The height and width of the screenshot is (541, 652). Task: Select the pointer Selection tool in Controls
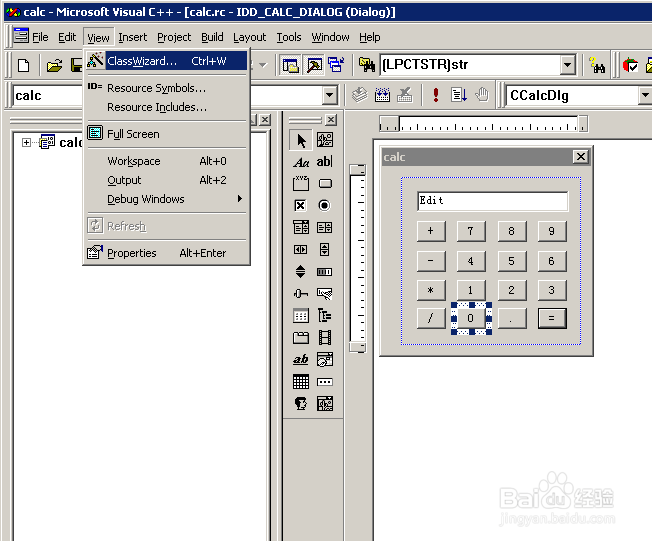click(x=301, y=141)
